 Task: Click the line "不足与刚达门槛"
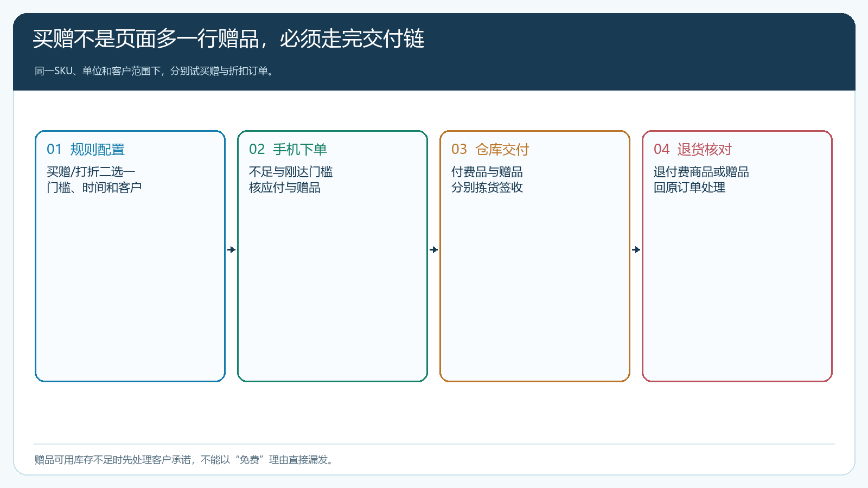coord(291,172)
